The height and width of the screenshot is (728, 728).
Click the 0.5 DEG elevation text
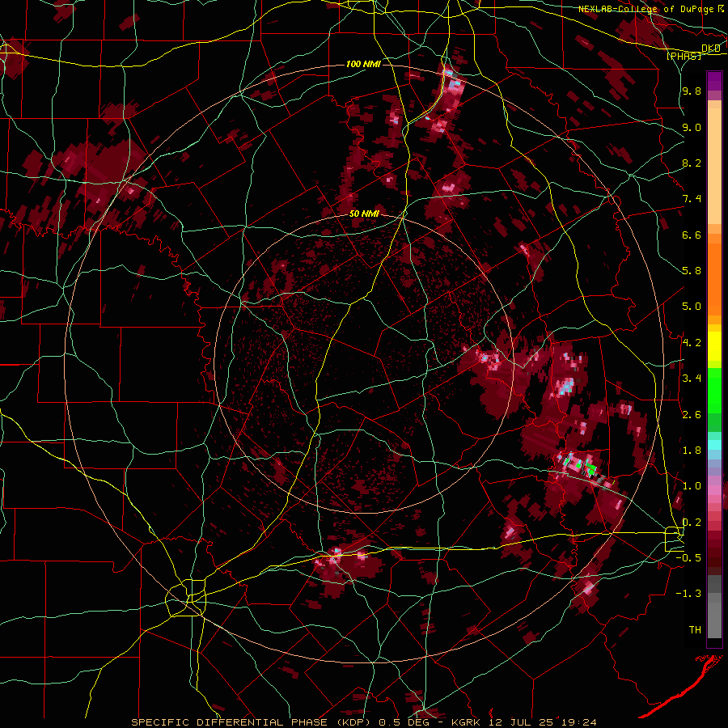(403, 722)
